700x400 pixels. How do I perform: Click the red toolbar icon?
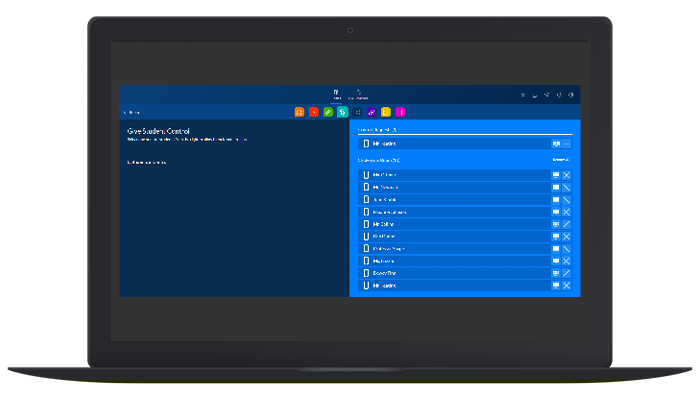tap(314, 112)
